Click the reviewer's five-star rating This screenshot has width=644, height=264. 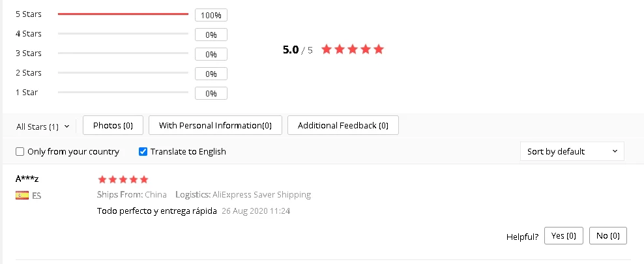pos(123,179)
